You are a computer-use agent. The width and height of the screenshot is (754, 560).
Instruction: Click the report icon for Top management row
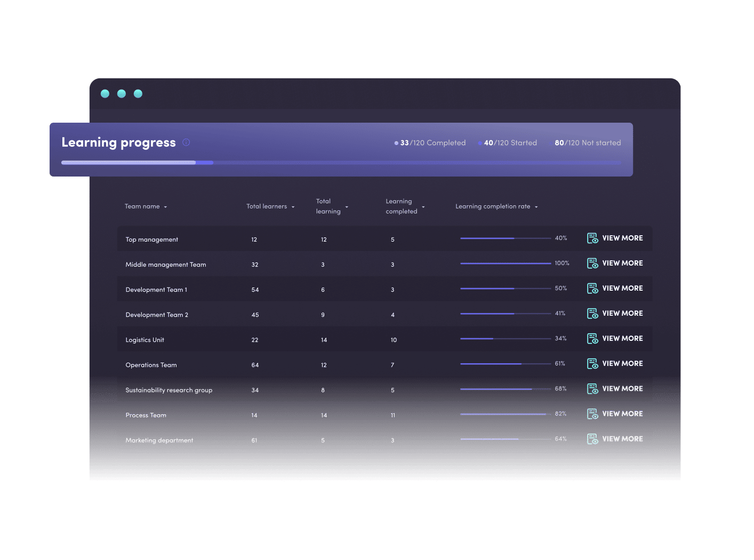[592, 238]
